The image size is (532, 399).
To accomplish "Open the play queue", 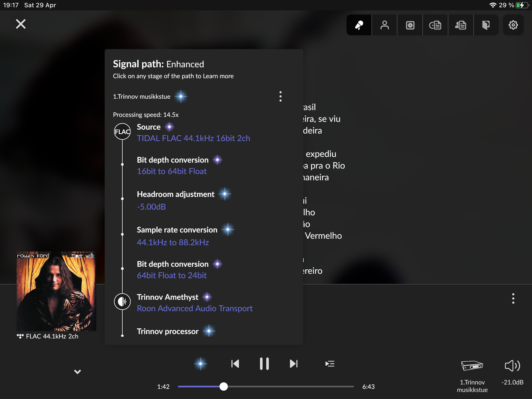I will click(330, 364).
